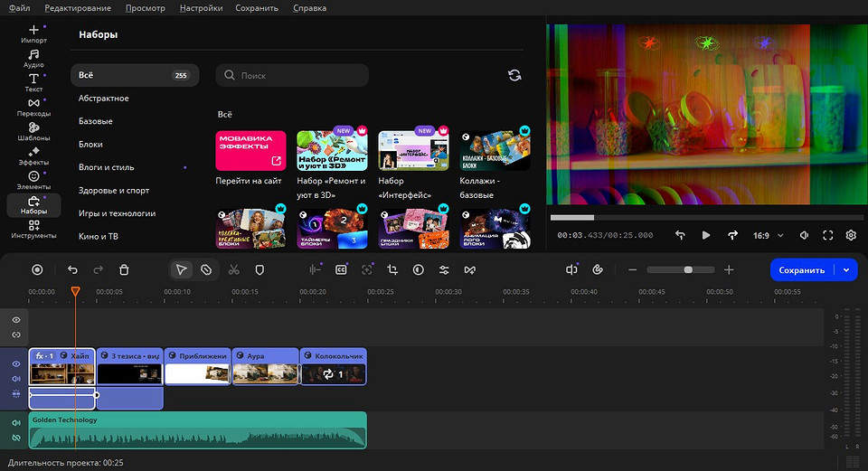This screenshot has height=471, width=868.
Task: Hide the upper overlay track with the eye icon
Action: pos(16,320)
